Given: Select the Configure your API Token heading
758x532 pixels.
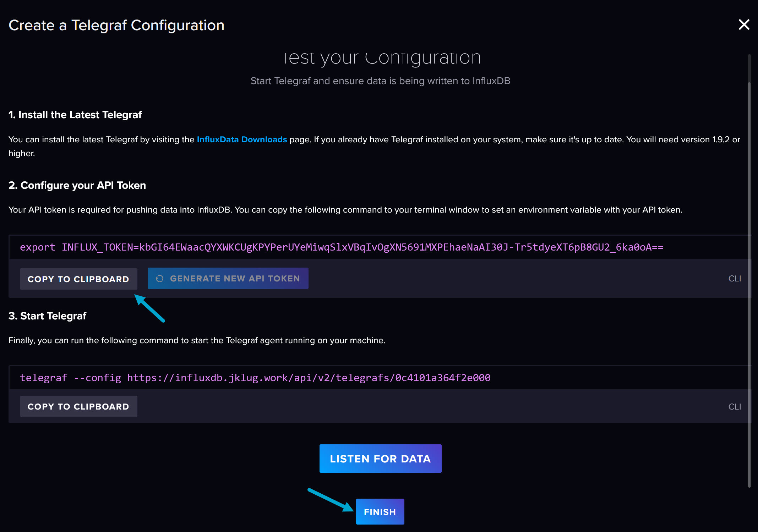Looking at the screenshot, I should tap(77, 185).
